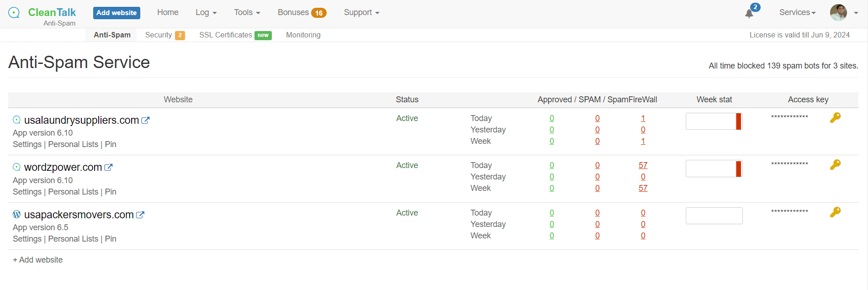Screen dimensions: 868x290
Task: Open Personal Lists for wordzpower.com
Action: 73,192
